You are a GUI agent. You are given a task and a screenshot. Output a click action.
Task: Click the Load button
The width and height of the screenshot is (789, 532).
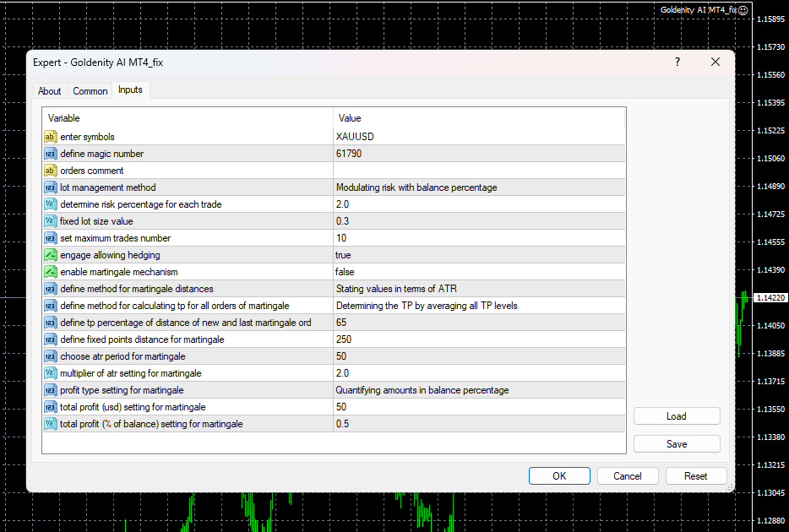[677, 416]
